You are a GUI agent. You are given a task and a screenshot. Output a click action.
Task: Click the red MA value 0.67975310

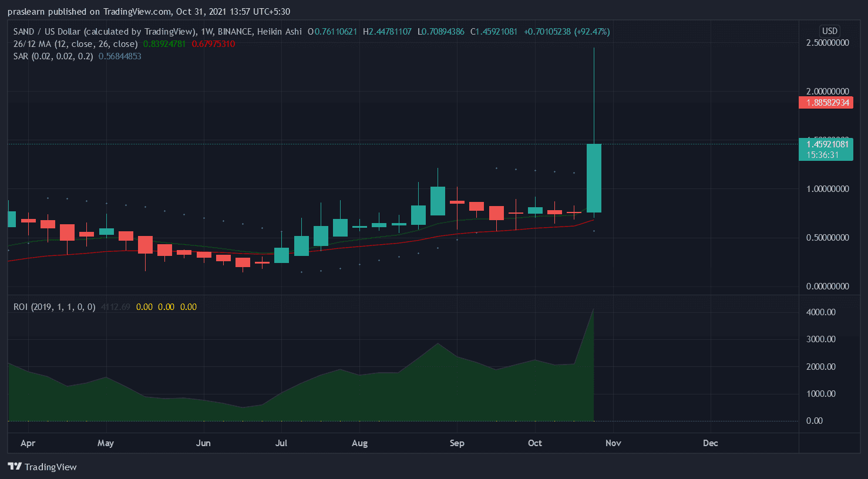213,44
